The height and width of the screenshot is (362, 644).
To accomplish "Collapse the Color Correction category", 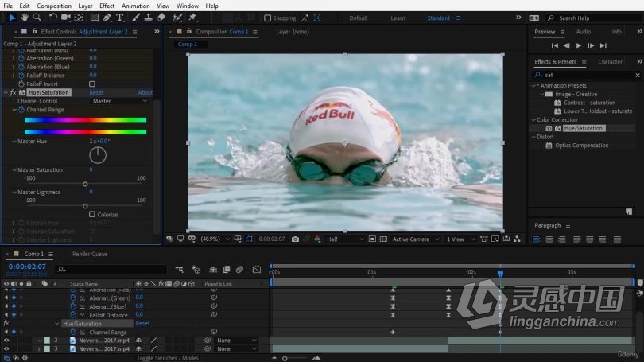I will click(533, 120).
